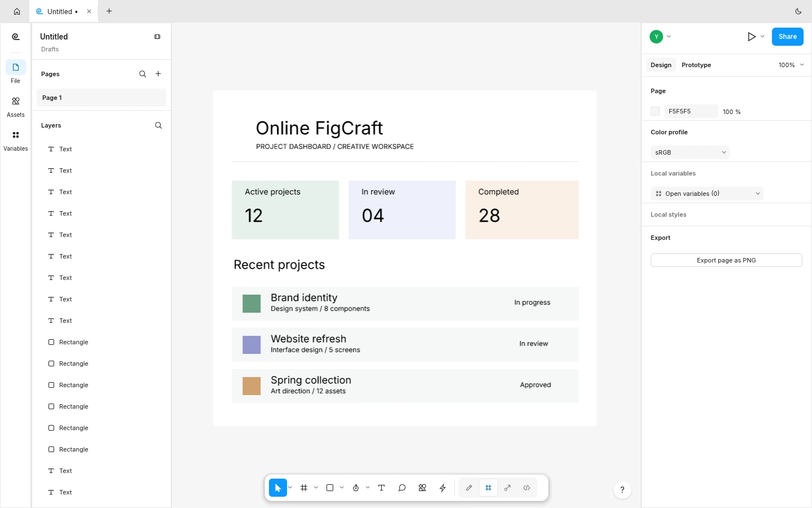The image size is (812, 508).
Task: Select the green Brand identity square
Action: 251,304
